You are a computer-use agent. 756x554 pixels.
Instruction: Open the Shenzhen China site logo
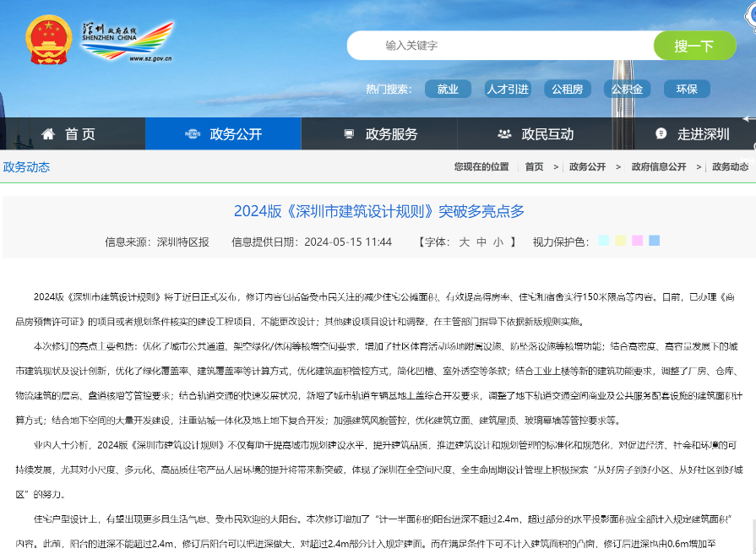(x=128, y=41)
